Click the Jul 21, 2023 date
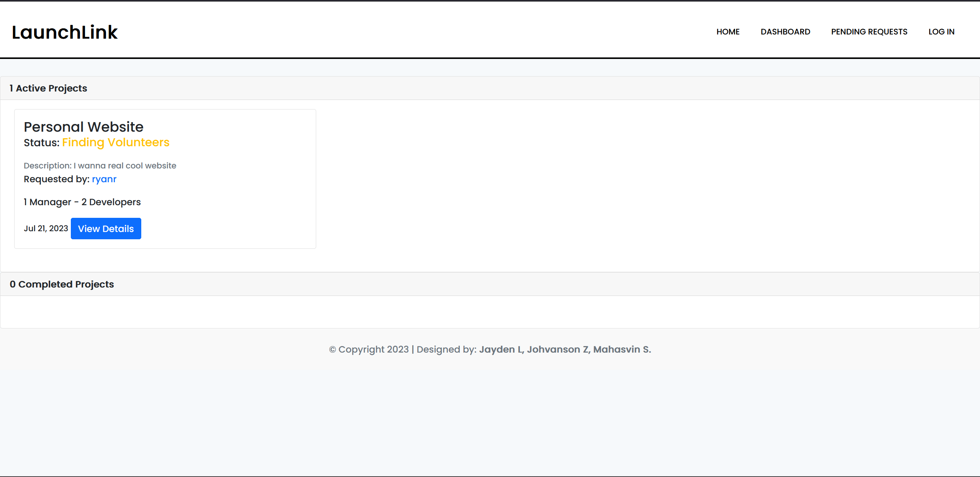 click(46, 229)
